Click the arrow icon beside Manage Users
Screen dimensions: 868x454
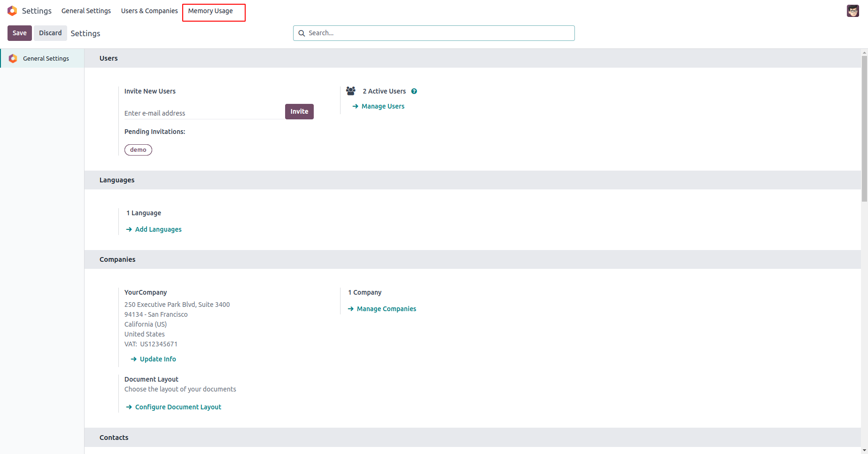click(x=355, y=106)
